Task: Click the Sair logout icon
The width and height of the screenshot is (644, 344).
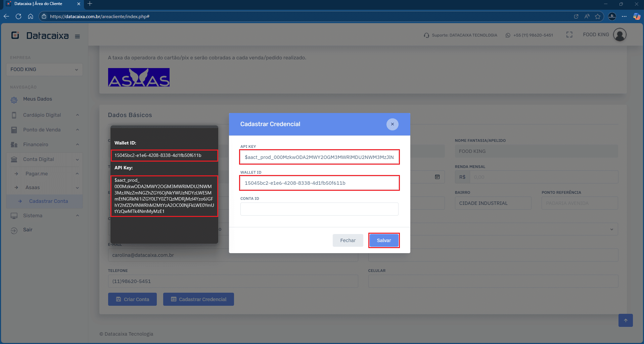Action: (x=14, y=230)
